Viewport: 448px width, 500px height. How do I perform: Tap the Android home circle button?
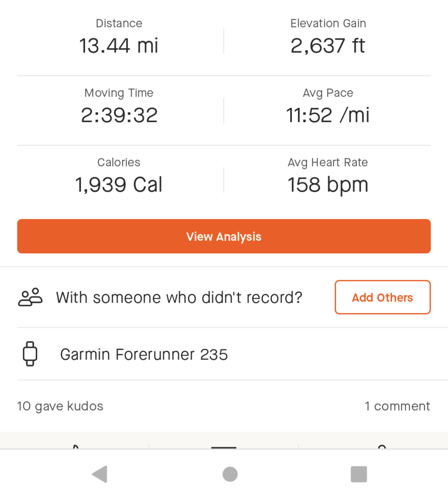tap(230, 474)
